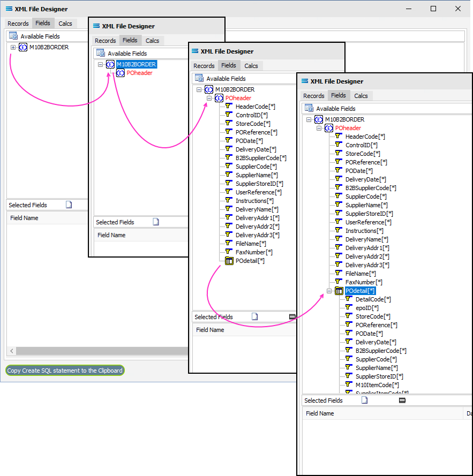Open the Calcs tab in the front-most window

click(361, 96)
